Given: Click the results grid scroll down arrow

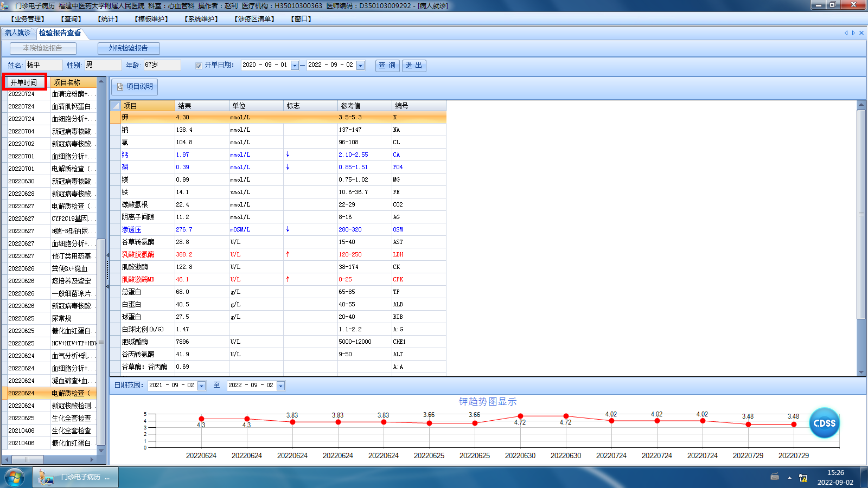Looking at the screenshot, I should point(861,373).
